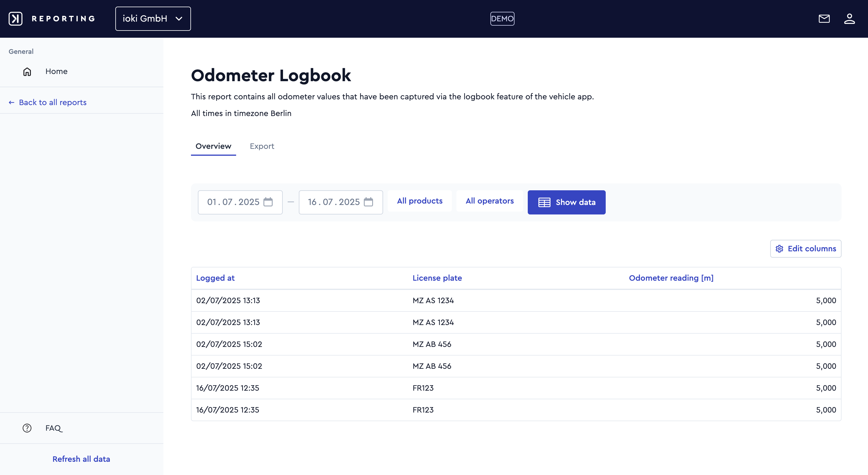Image resolution: width=868 pixels, height=475 pixels.
Task: Sort by Odometer reading [m] header
Action: (671, 278)
